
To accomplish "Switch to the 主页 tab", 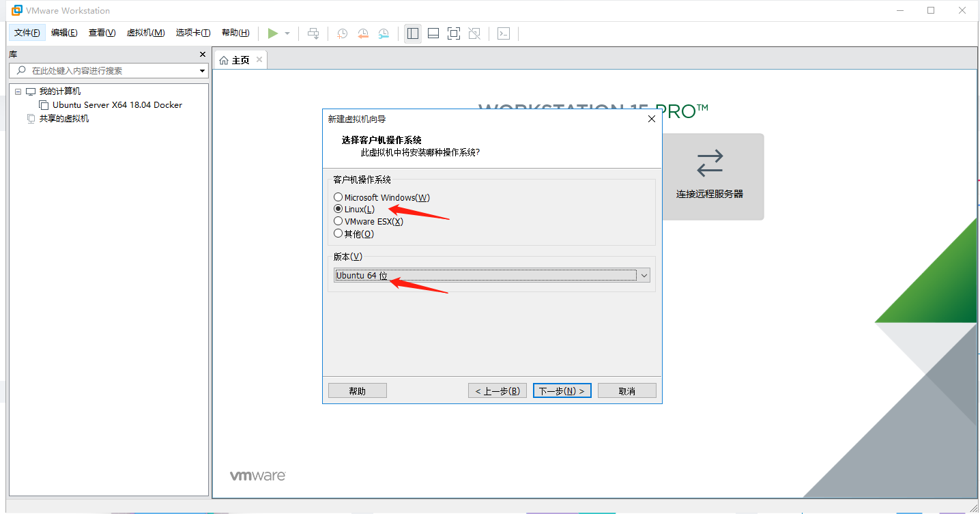I will (x=240, y=60).
